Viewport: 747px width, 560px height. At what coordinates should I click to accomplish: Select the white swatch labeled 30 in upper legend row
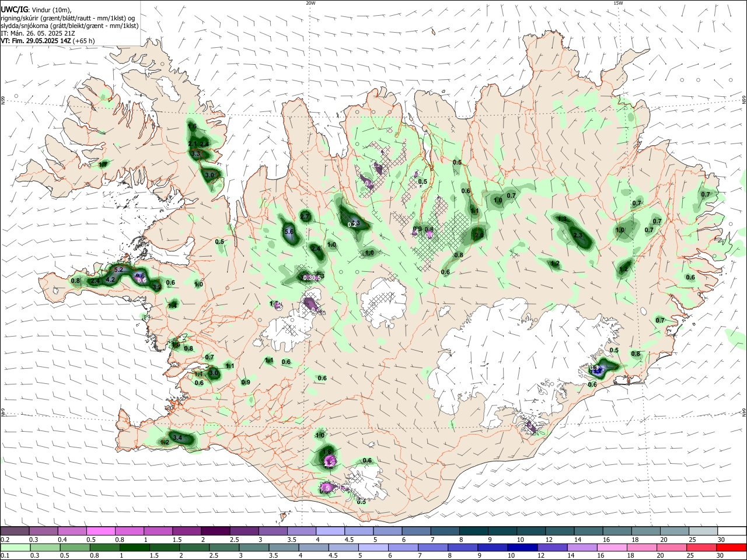(731, 531)
